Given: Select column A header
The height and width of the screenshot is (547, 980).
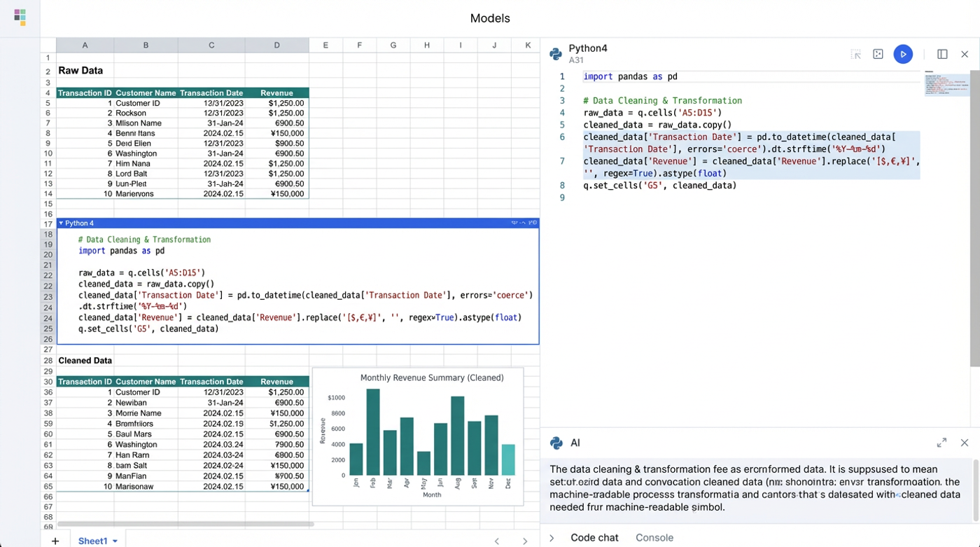Looking at the screenshot, I should (x=85, y=45).
